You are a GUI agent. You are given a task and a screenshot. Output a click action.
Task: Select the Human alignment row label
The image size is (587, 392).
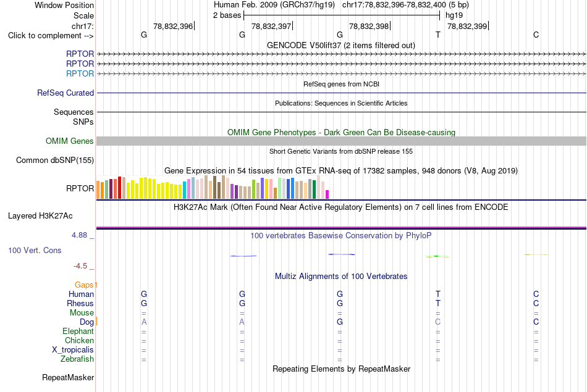81,294
